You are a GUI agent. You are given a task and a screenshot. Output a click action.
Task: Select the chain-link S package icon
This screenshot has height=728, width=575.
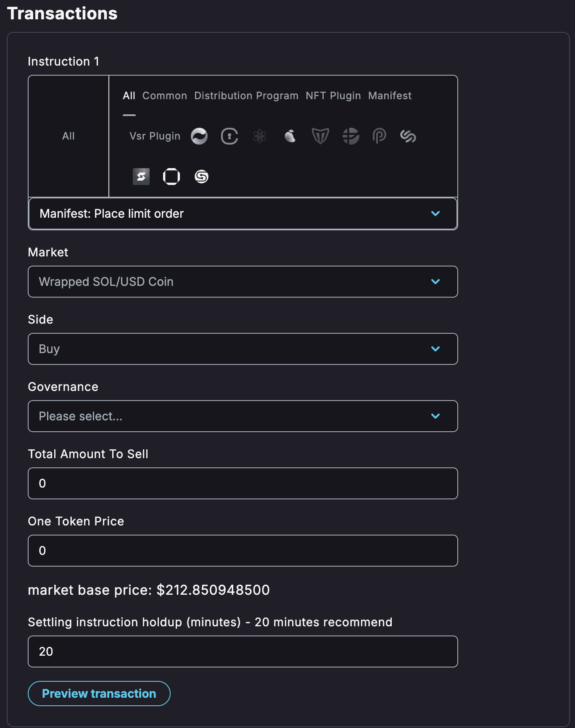(408, 136)
